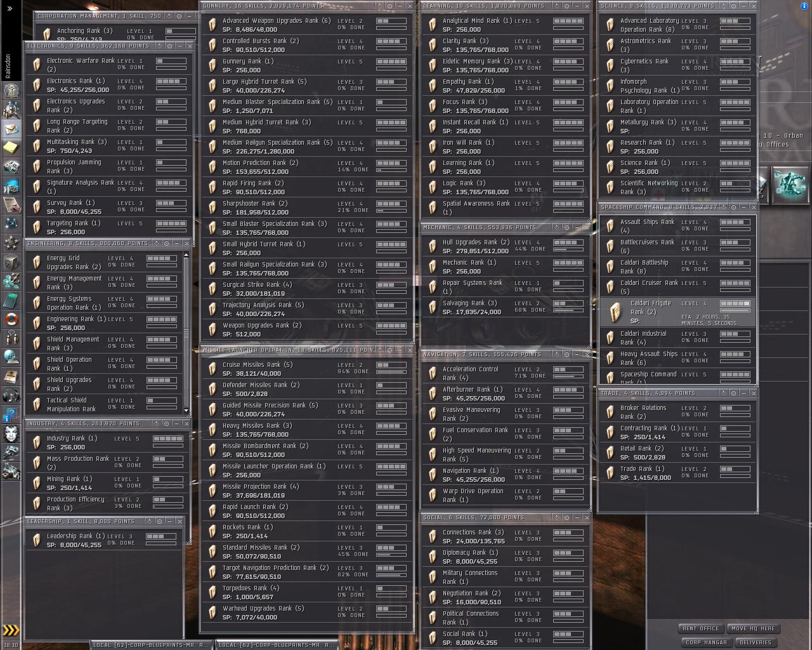812x650 pixels.
Task: Select the Cybernetics Rank skill
Action: coord(678,65)
